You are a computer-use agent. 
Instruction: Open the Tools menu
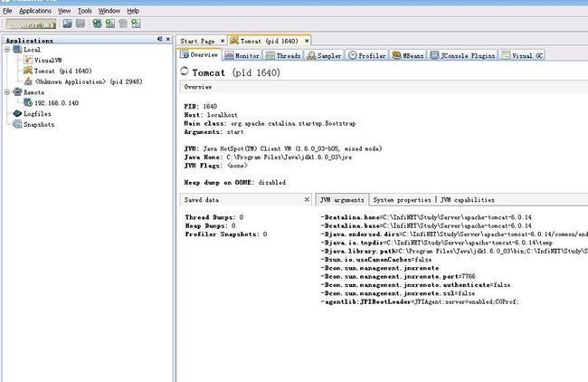pyautogui.click(x=85, y=11)
